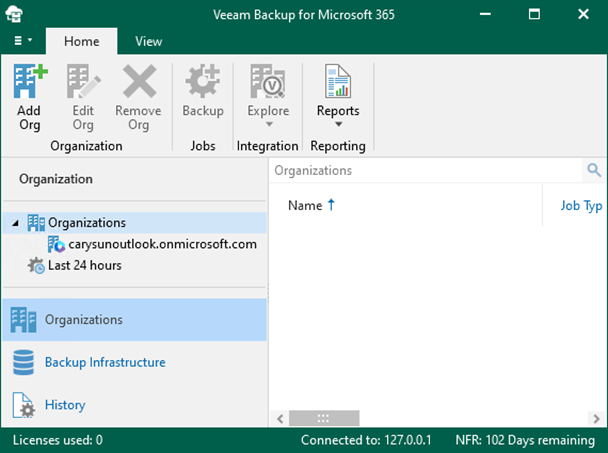Open the Reports icon in ribbon

click(338, 82)
